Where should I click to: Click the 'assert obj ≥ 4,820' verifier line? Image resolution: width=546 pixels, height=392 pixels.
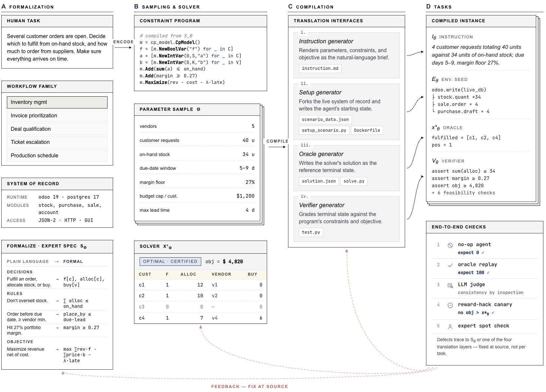pos(458,186)
